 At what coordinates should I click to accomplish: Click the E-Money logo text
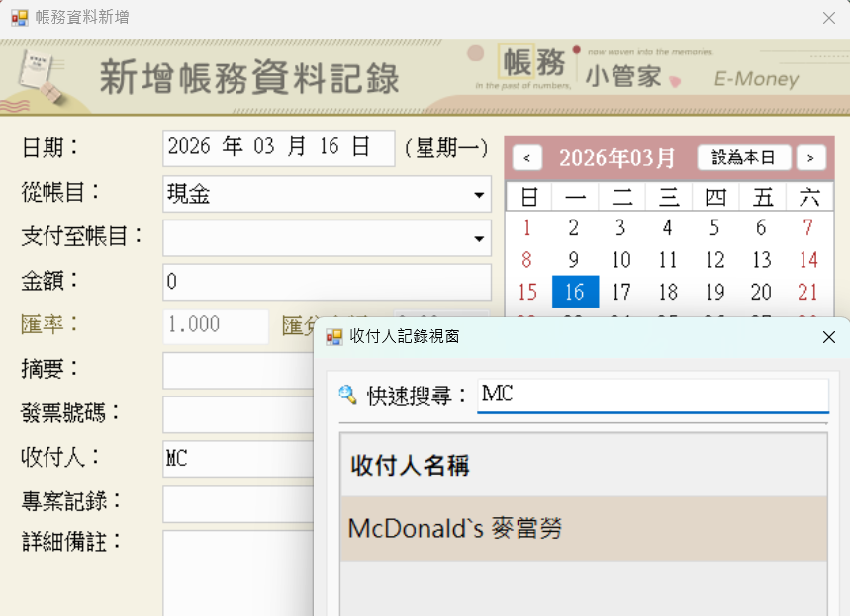click(x=755, y=77)
